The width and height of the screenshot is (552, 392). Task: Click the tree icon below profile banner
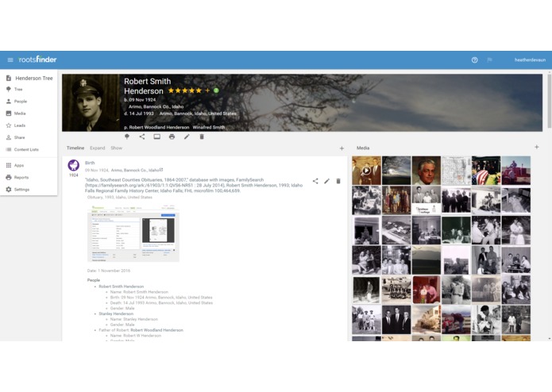(x=127, y=136)
